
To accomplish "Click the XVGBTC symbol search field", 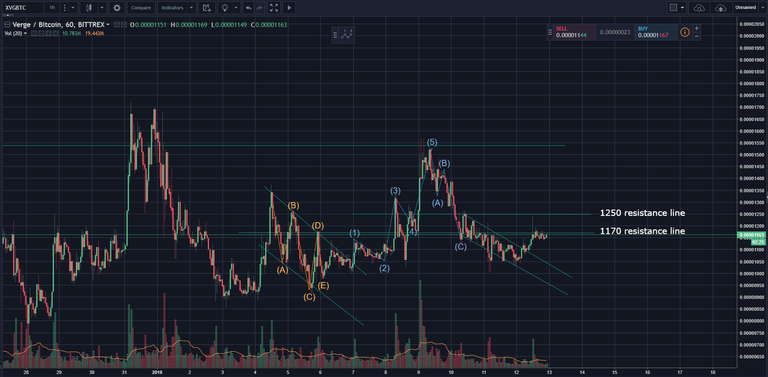I will click(x=22, y=8).
